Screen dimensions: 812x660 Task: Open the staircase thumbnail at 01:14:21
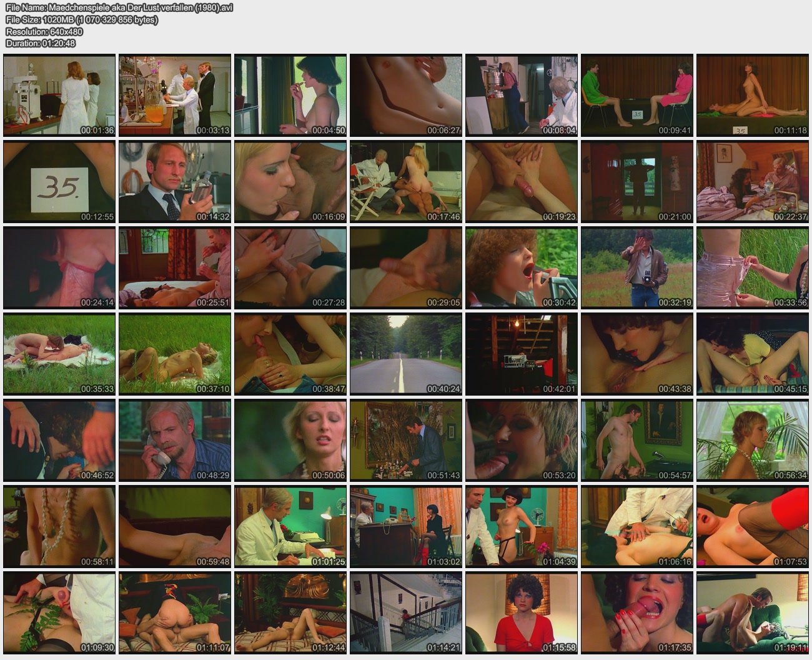tap(406, 612)
